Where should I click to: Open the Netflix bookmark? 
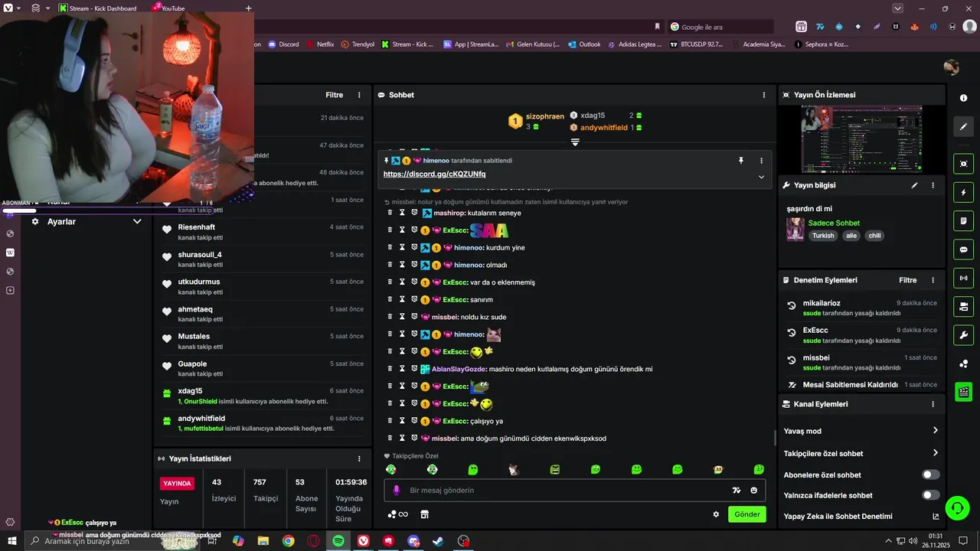pos(320,44)
